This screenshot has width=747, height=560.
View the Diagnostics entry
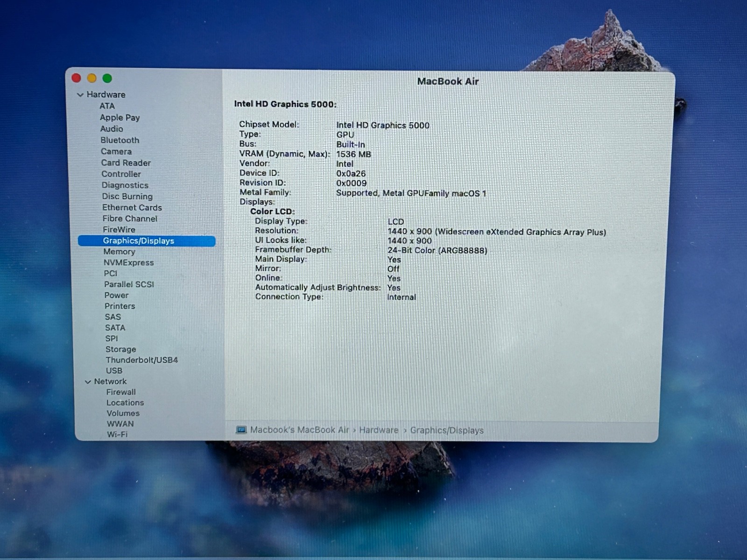pos(125,185)
